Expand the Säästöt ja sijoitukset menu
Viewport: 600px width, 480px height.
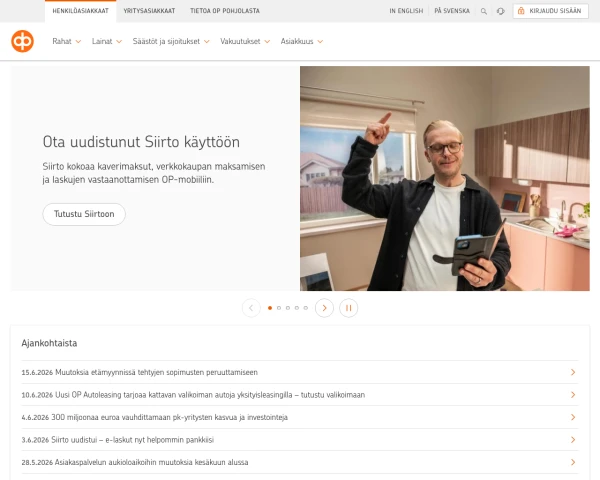171,41
